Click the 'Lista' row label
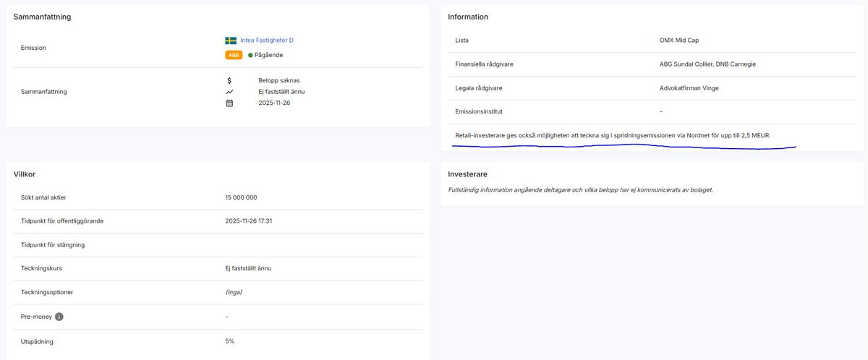868x360 pixels. [462, 40]
